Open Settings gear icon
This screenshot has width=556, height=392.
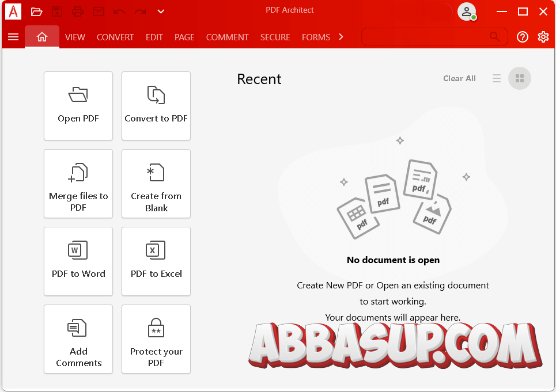[x=543, y=37]
